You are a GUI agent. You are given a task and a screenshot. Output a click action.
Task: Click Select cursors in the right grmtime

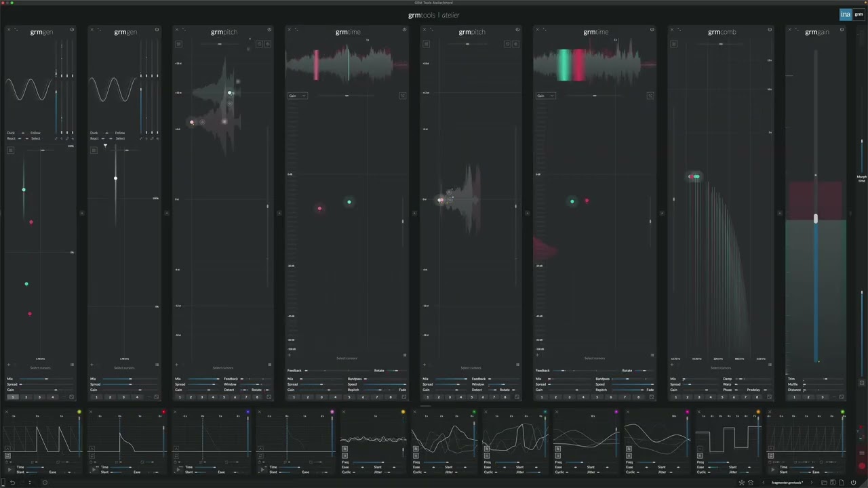(595, 359)
